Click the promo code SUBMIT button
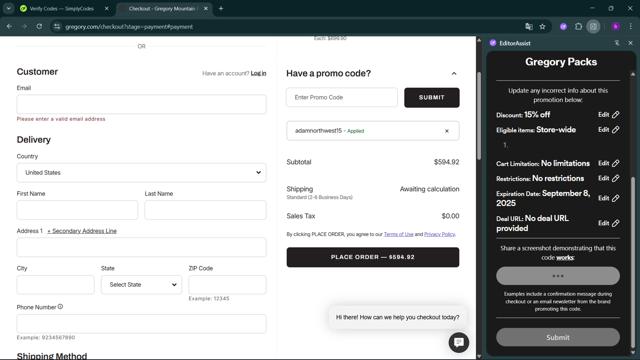 [x=431, y=98]
